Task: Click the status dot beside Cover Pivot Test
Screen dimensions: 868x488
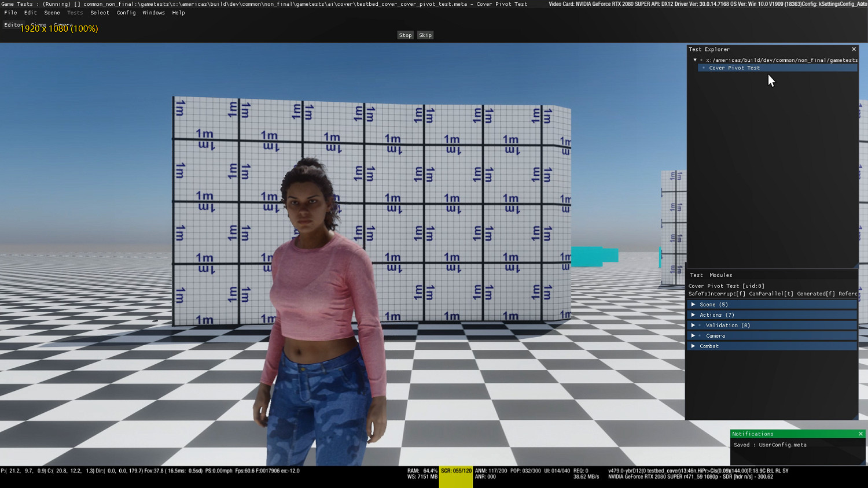Action: coord(704,68)
